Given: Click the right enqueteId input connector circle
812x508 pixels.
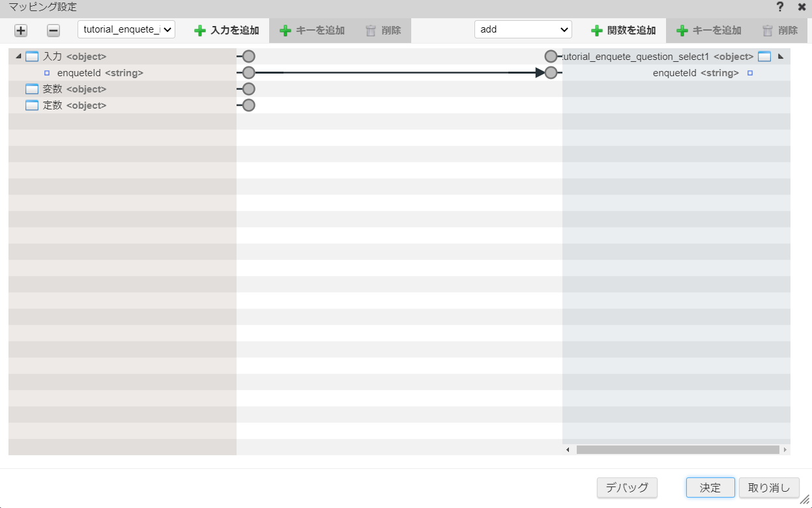Looking at the screenshot, I should click(x=551, y=73).
